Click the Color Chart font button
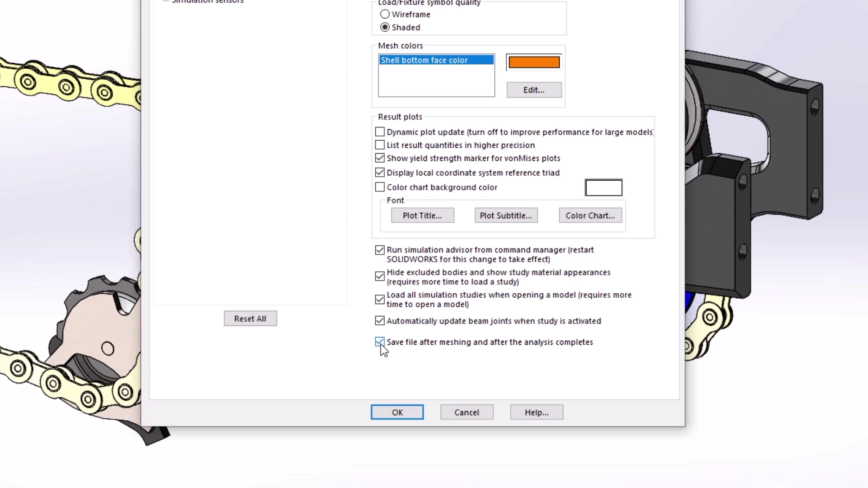Screen dimensions: 868x488 (590, 215)
